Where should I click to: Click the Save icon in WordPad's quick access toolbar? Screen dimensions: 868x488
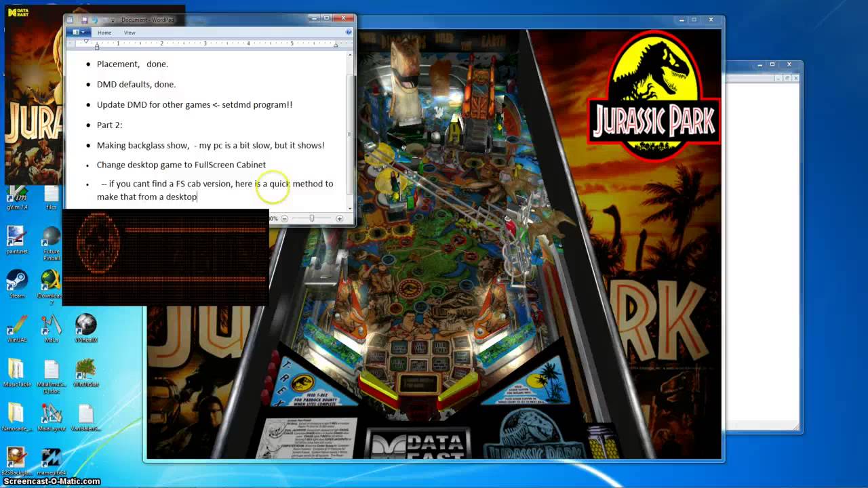click(x=83, y=20)
